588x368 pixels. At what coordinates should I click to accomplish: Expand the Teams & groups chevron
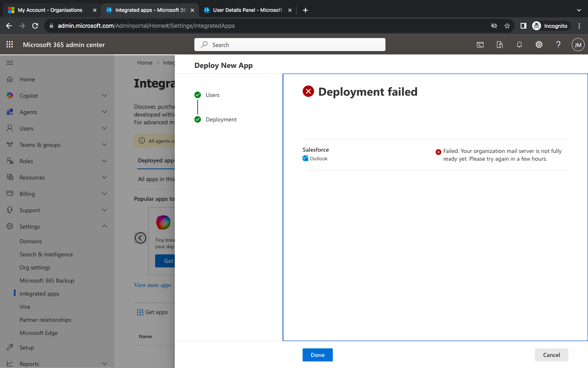pyautogui.click(x=105, y=144)
